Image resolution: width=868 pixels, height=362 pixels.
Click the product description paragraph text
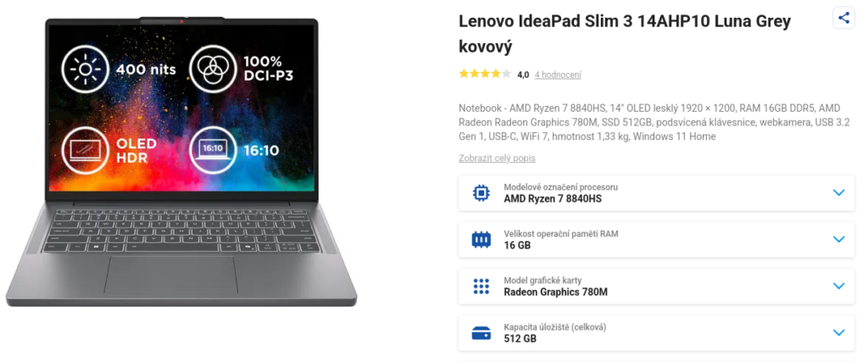[x=654, y=122]
